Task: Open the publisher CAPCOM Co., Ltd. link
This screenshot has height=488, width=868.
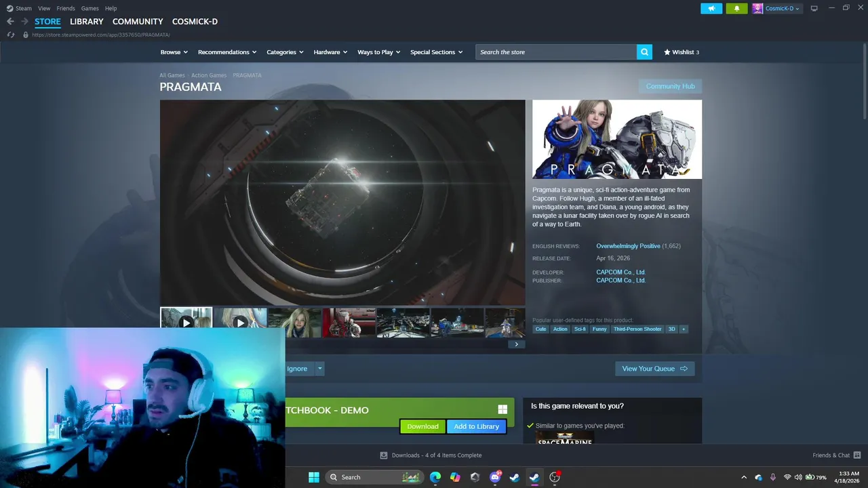Action: (x=620, y=281)
